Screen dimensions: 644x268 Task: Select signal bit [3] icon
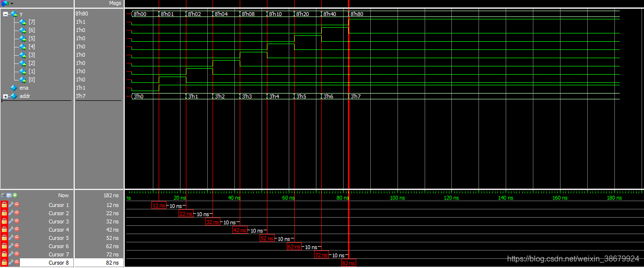(x=23, y=55)
